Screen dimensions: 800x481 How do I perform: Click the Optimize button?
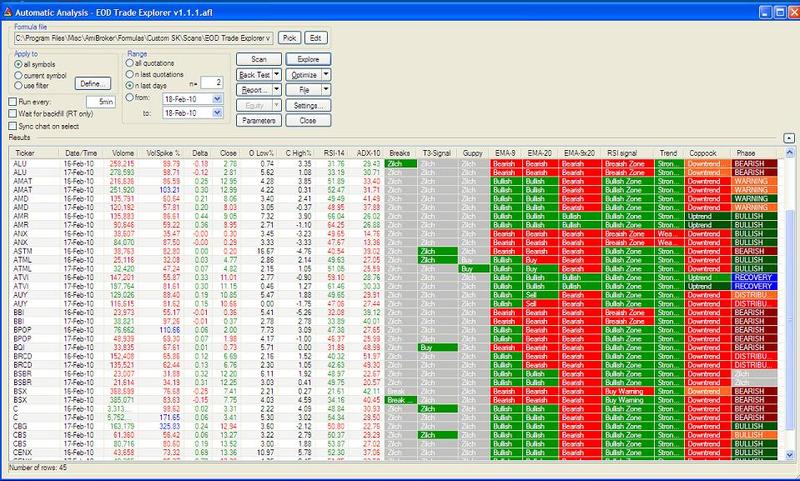coord(304,74)
